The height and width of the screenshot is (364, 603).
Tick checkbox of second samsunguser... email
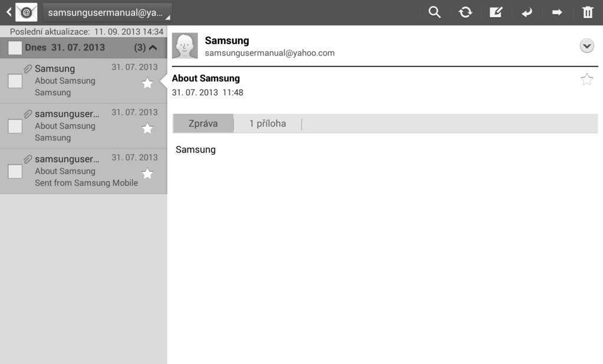pyautogui.click(x=15, y=126)
